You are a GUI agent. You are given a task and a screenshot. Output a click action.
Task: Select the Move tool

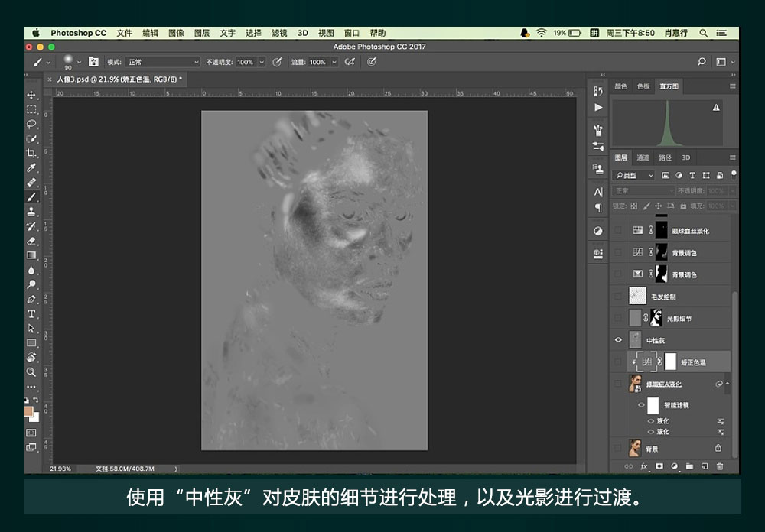coord(31,95)
